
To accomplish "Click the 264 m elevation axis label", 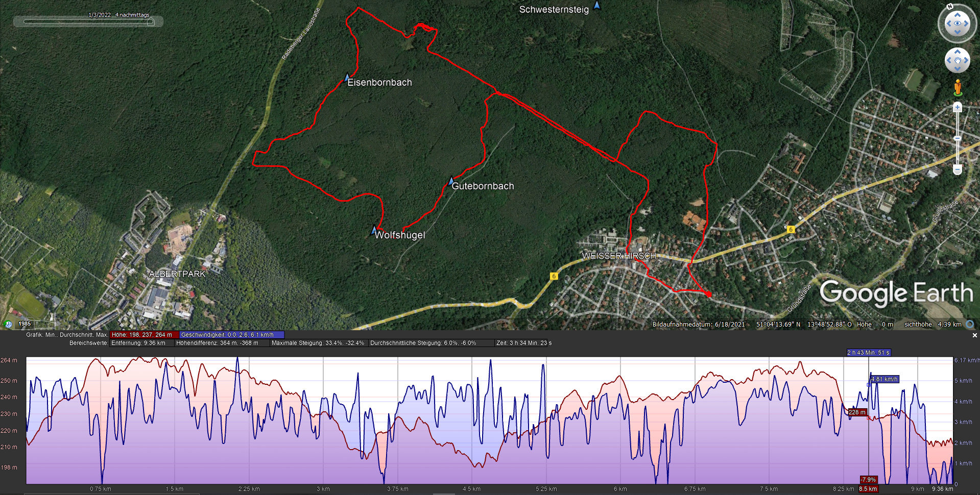I will tap(9, 360).
